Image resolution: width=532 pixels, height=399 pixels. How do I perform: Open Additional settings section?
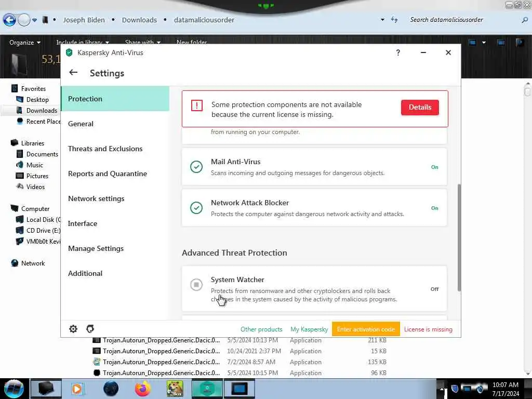tap(115, 273)
